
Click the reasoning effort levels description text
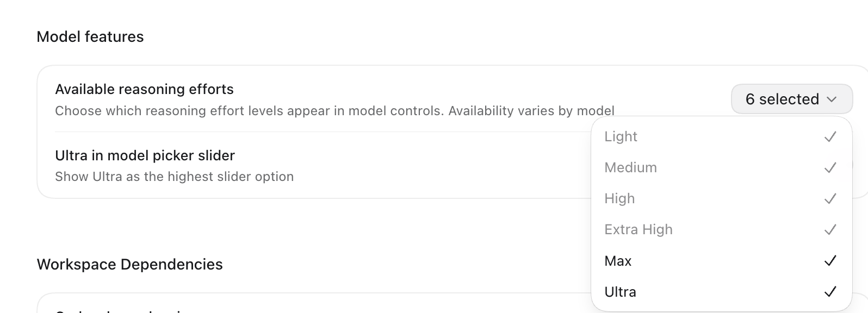(334, 111)
